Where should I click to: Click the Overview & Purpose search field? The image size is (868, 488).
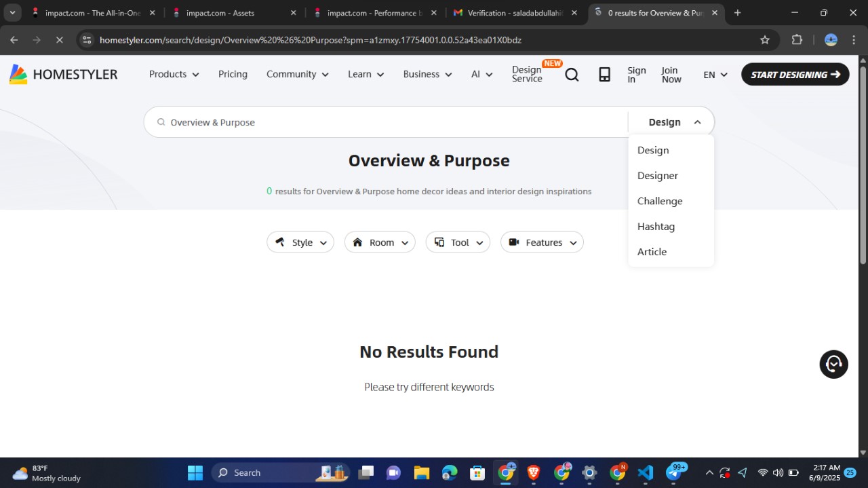tap(387, 122)
